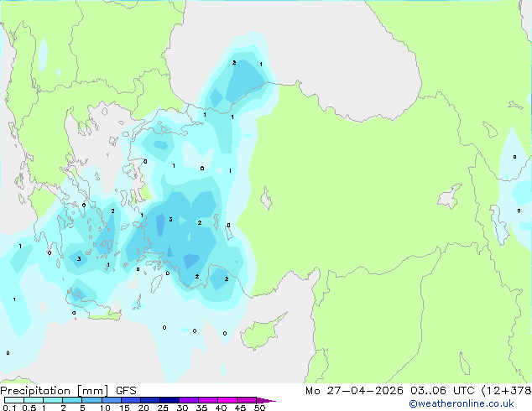Viewport: 532px width, 411px height.
Task: Select the 40–45 mm magenta legend swatch
Action: tap(227, 400)
